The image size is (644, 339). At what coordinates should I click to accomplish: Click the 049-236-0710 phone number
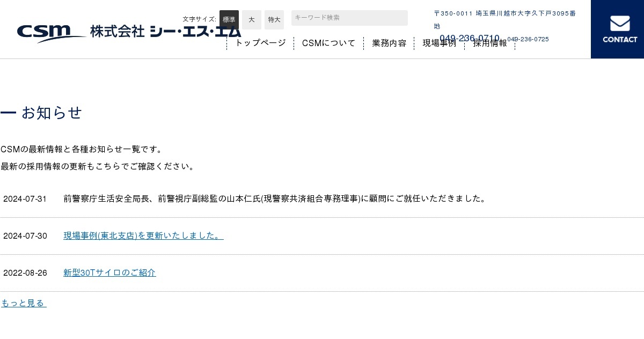(470, 38)
